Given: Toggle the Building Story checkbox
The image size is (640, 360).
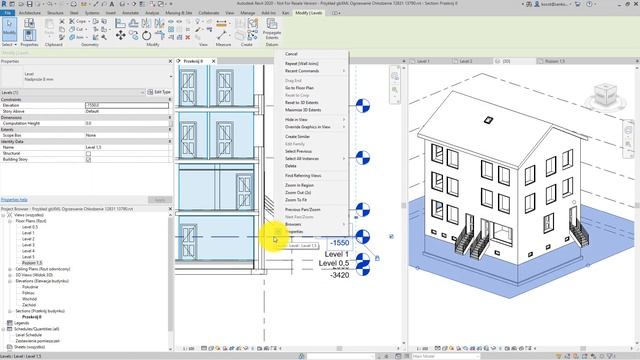Looking at the screenshot, I should point(88,160).
